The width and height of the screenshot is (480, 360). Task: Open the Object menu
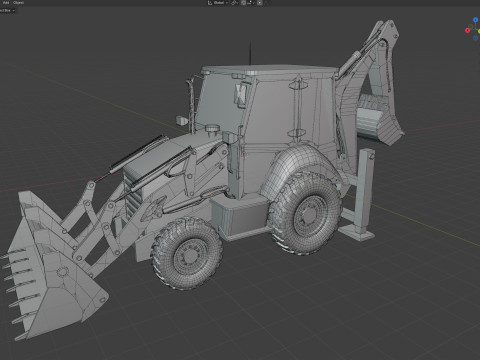(19, 3)
